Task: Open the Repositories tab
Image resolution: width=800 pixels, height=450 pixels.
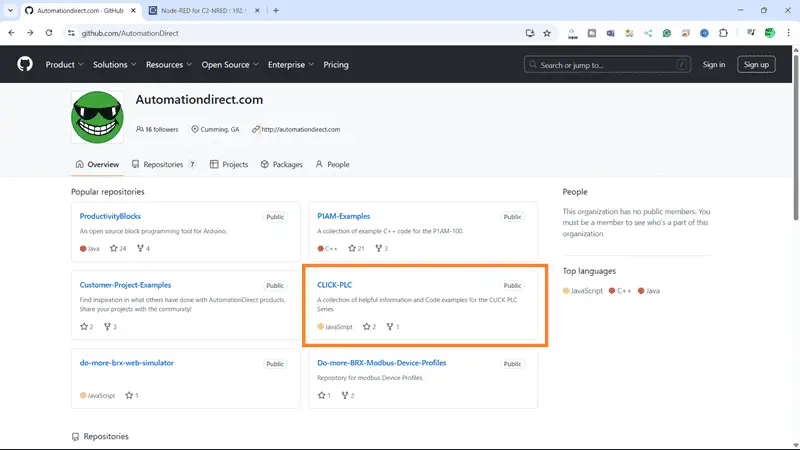Action: coord(163,164)
